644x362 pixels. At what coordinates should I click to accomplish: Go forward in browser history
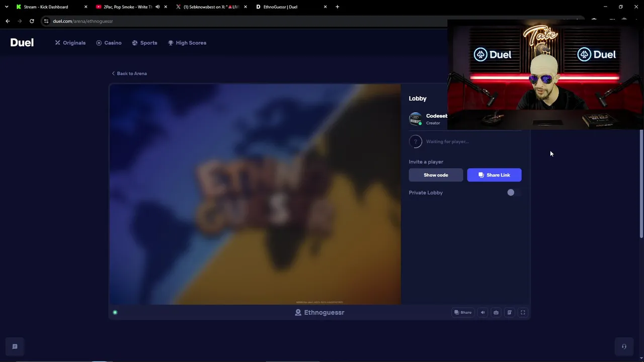pos(20,21)
